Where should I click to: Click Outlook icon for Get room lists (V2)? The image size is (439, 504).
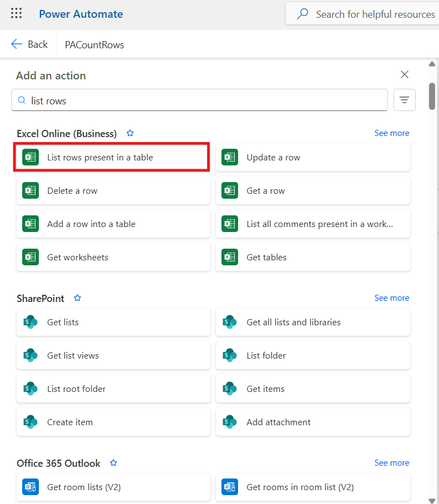pyautogui.click(x=31, y=487)
